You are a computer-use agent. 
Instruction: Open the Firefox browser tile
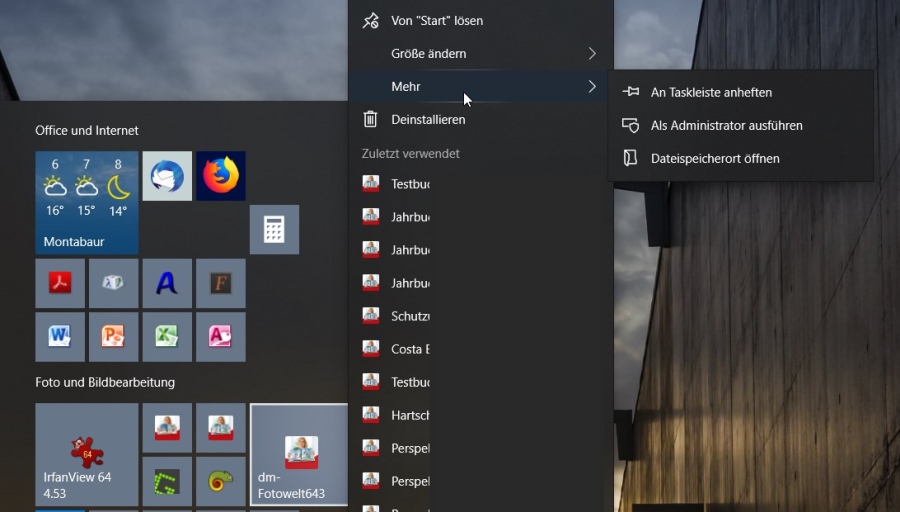221,176
